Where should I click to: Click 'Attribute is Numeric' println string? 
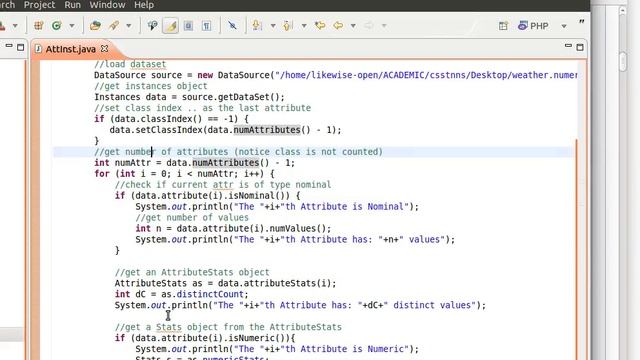tap(345, 349)
